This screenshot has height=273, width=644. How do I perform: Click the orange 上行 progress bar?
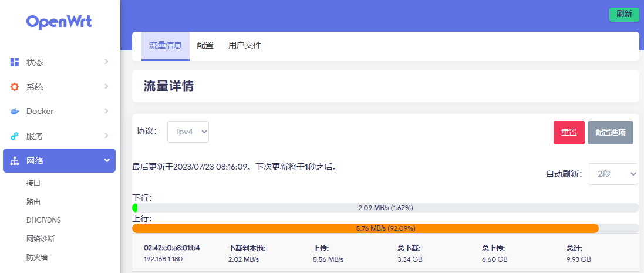(365, 228)
